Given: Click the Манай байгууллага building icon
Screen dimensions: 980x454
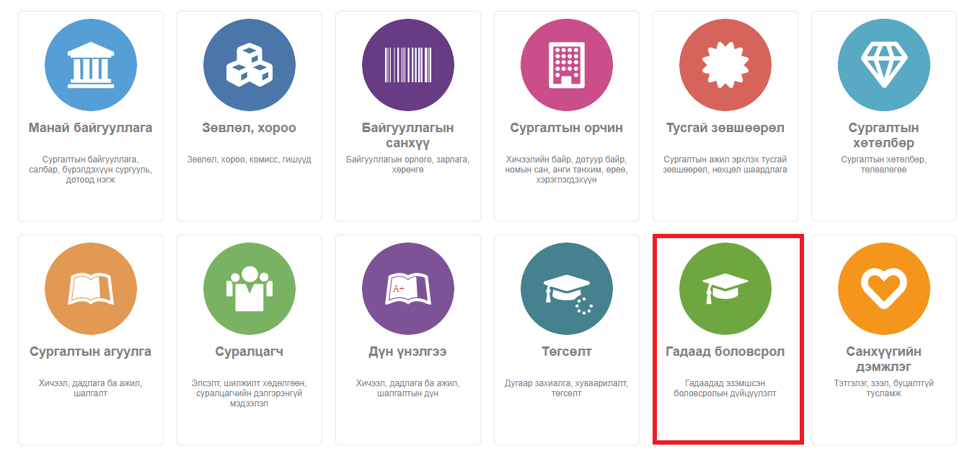Looking at the screenshot, I should (90, 65).
